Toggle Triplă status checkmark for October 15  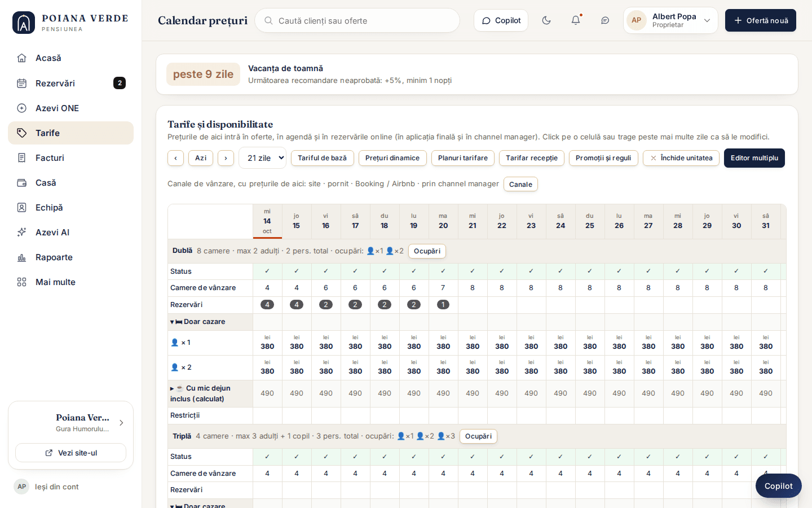pyautogui.click(x=297, y=457)
